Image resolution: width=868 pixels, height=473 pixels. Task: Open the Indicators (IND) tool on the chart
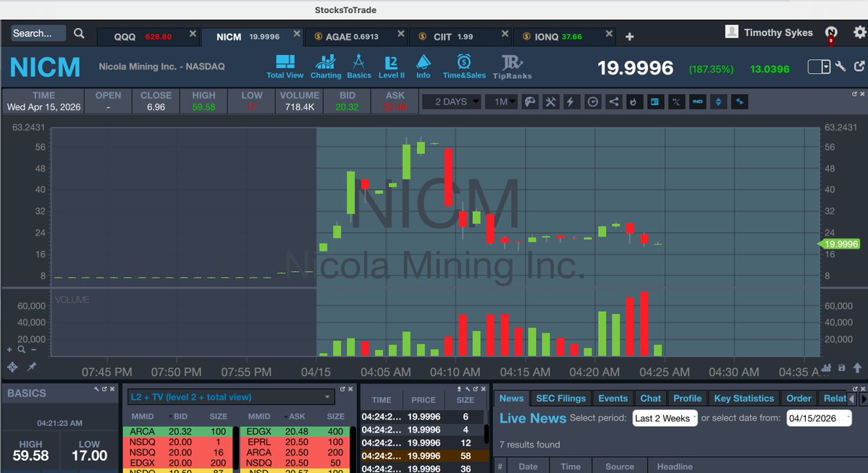pos(696,102)
